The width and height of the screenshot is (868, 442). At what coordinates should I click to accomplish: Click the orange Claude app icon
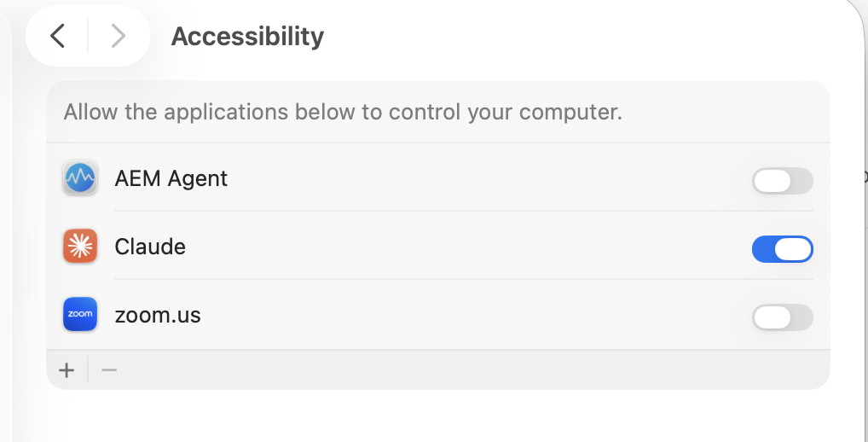pyautogui.click(x=80, y=247)
